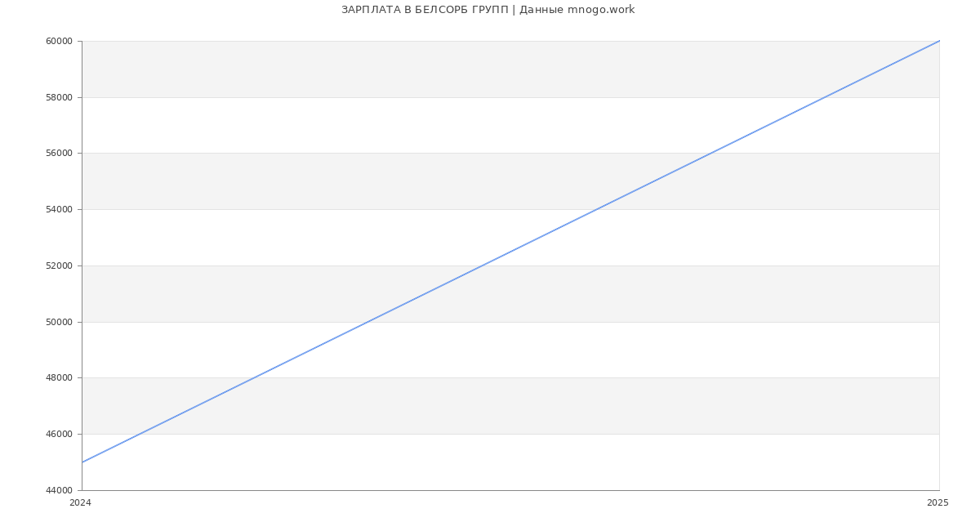Click the line's end point at 2025
Image resolution: width=980 pixels, height=531 pixels.
(x=939, y=41)
